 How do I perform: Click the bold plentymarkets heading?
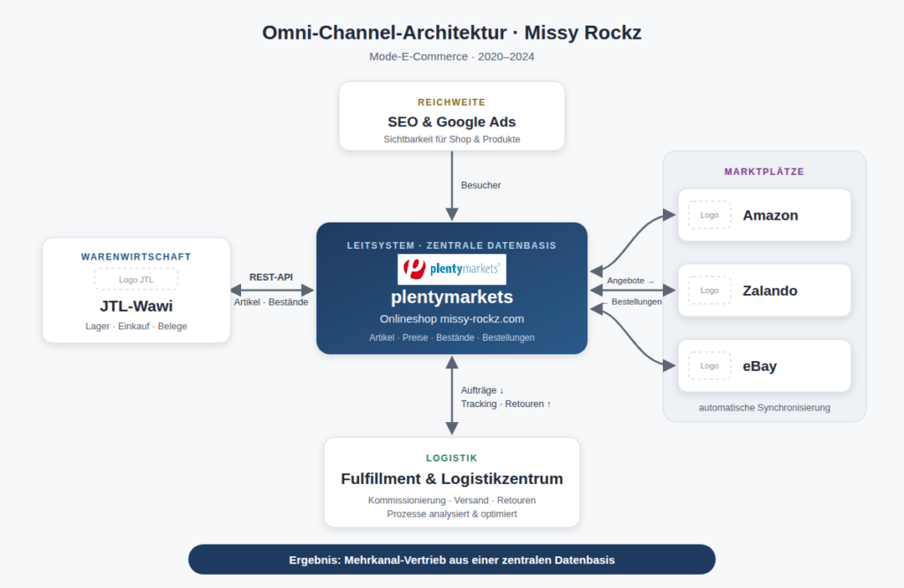click(451, 297)
